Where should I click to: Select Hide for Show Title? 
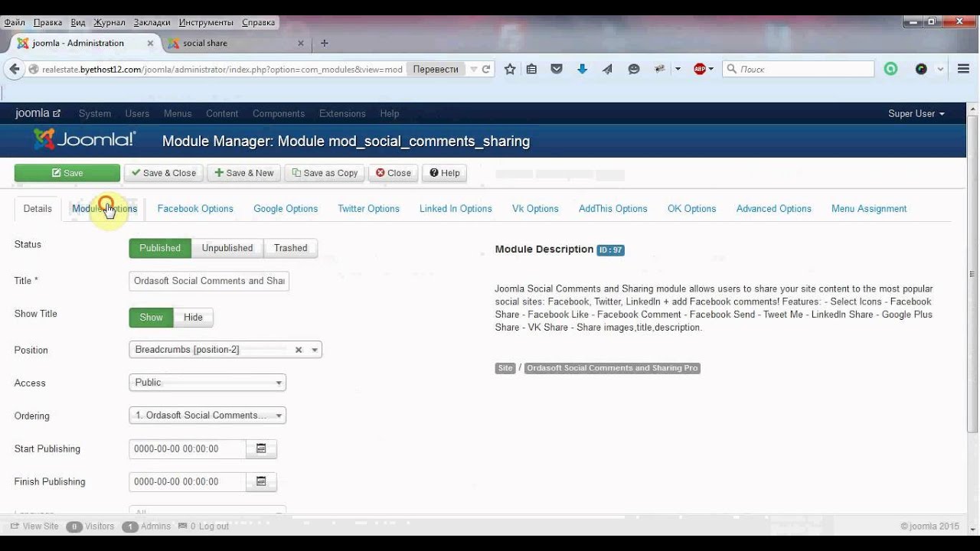[193, 318]
